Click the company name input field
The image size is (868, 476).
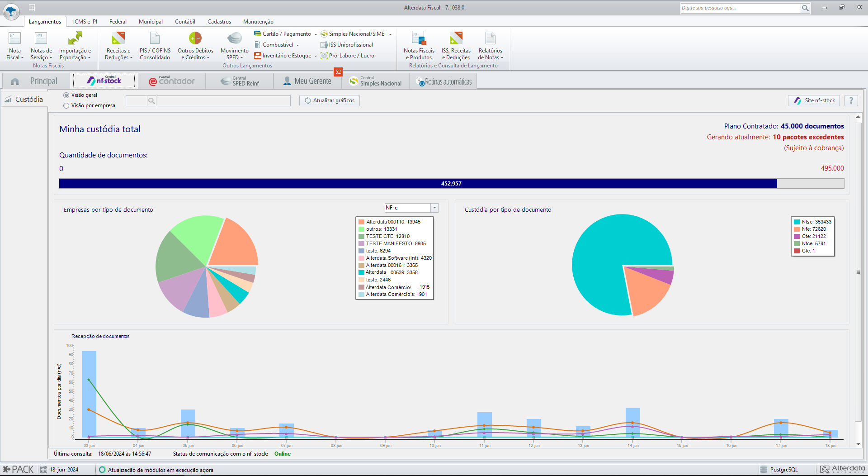pos(224,101)
